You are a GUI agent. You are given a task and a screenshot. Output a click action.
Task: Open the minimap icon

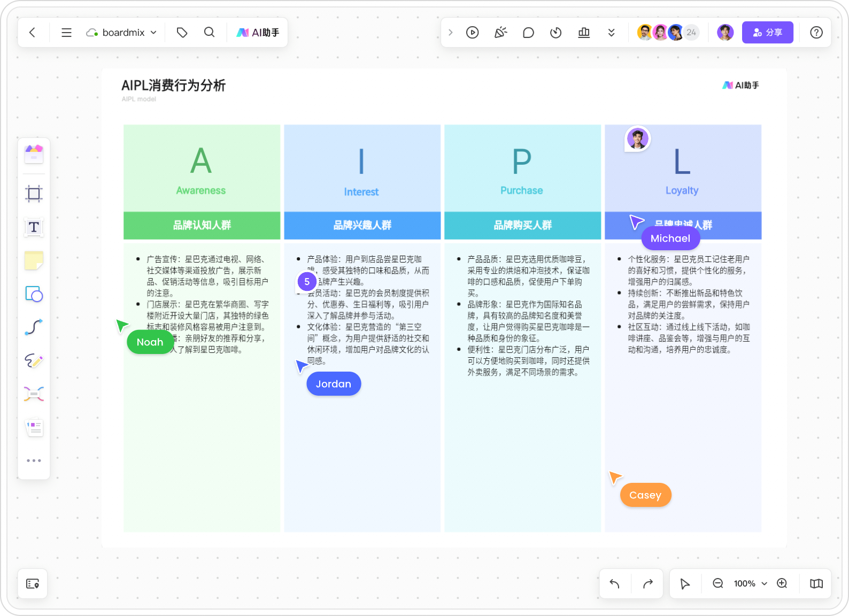[x=816, y=583]
